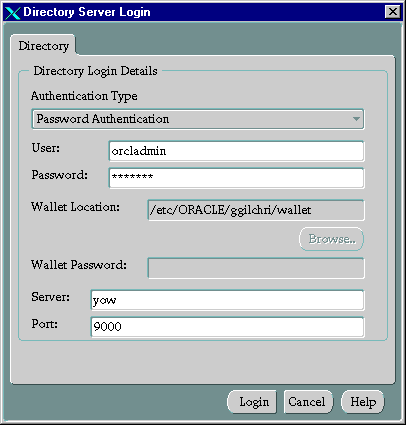Close the Directory Server Login dialog
This screenshot has height=425, width=406.
pyautogui.click(x=393, y=12)
